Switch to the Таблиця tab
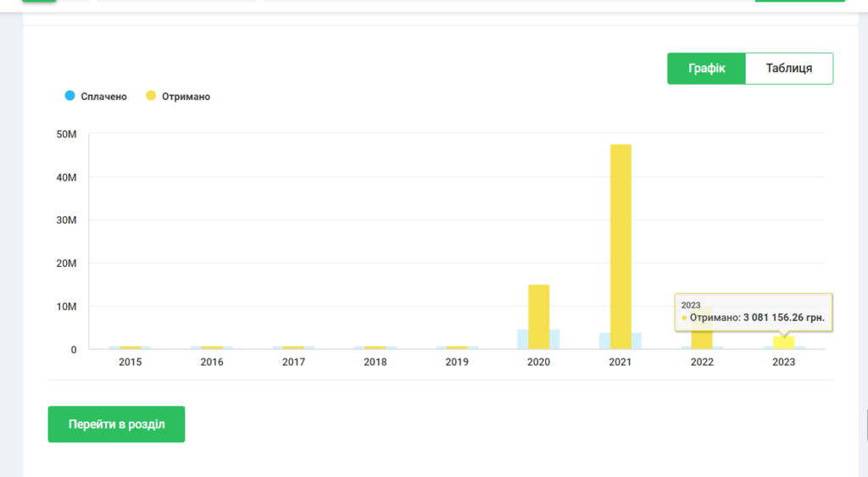This screenshot has width=868, height=477. 788,69
